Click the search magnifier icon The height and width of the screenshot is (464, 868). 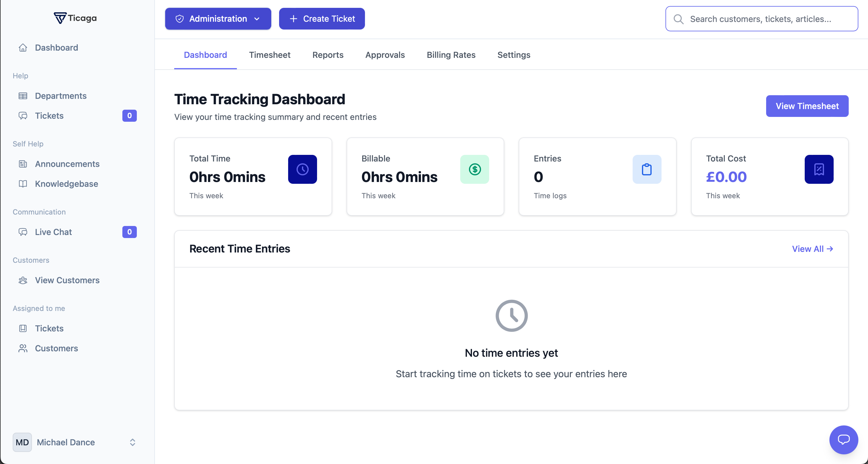coord(679,19)
